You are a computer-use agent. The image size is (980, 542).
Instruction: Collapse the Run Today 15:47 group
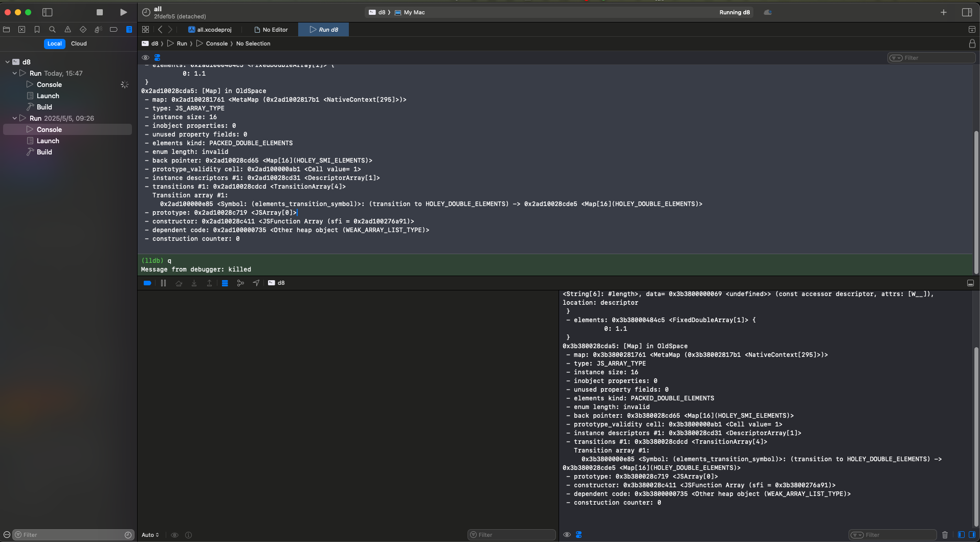point(14,73)
